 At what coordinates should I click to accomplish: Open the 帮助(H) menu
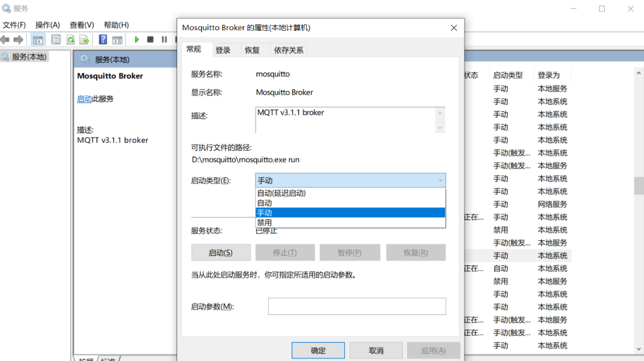point(116,25)
